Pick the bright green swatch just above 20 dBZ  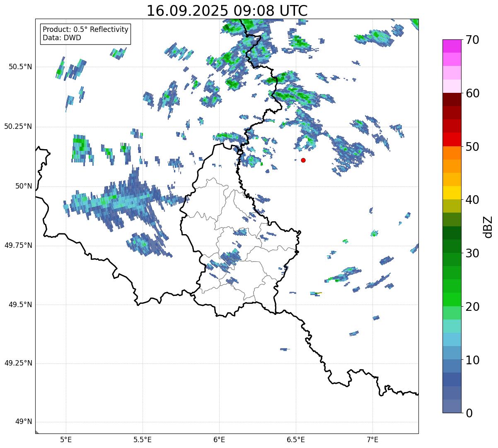click(452, 300)
